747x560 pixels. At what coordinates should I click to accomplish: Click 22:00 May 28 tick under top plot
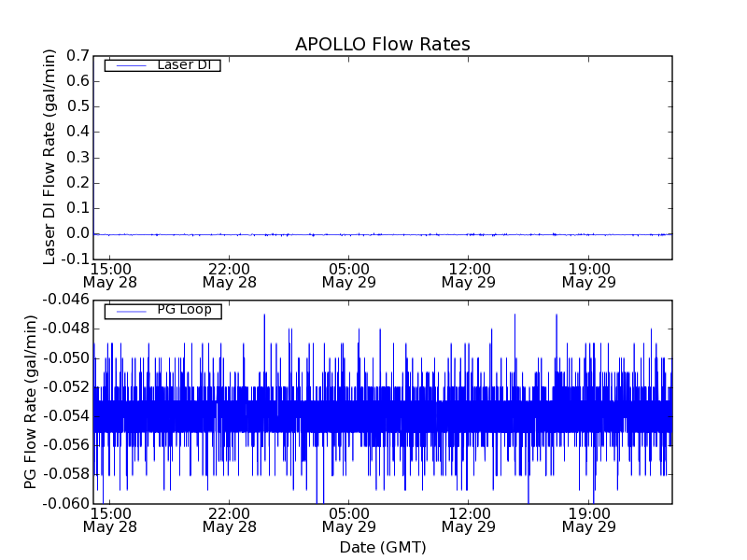[230, 274]
